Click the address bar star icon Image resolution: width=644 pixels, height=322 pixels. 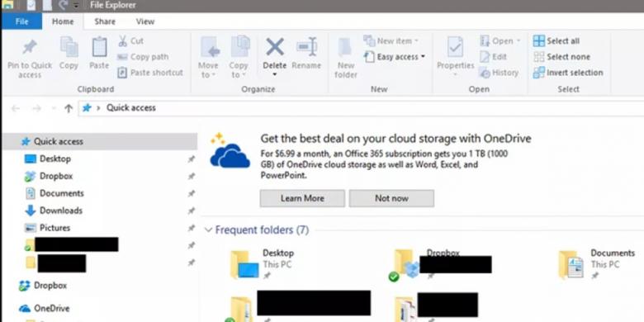tap(87, 108)
